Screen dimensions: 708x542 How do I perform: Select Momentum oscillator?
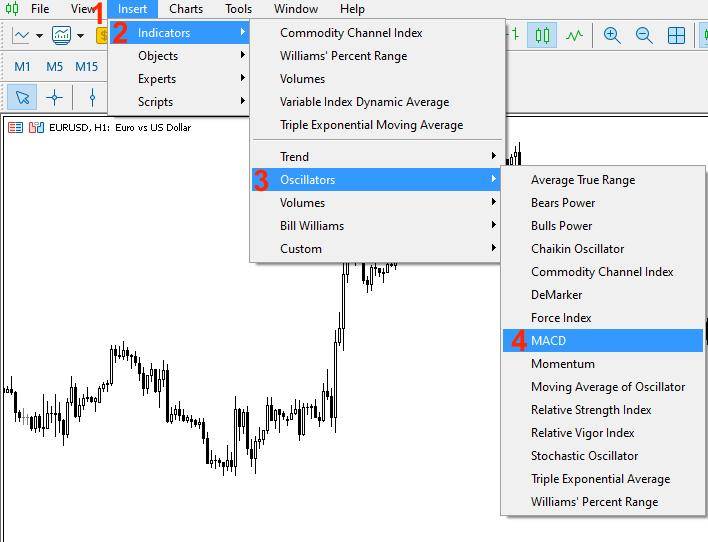point(603,364)
